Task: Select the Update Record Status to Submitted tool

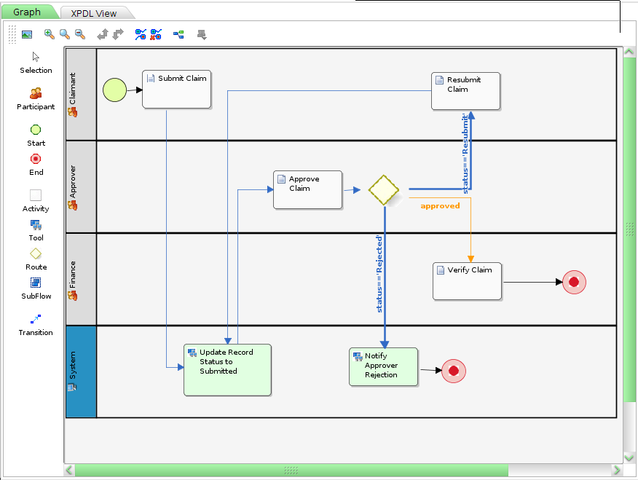Action: (x=227, y=370)
